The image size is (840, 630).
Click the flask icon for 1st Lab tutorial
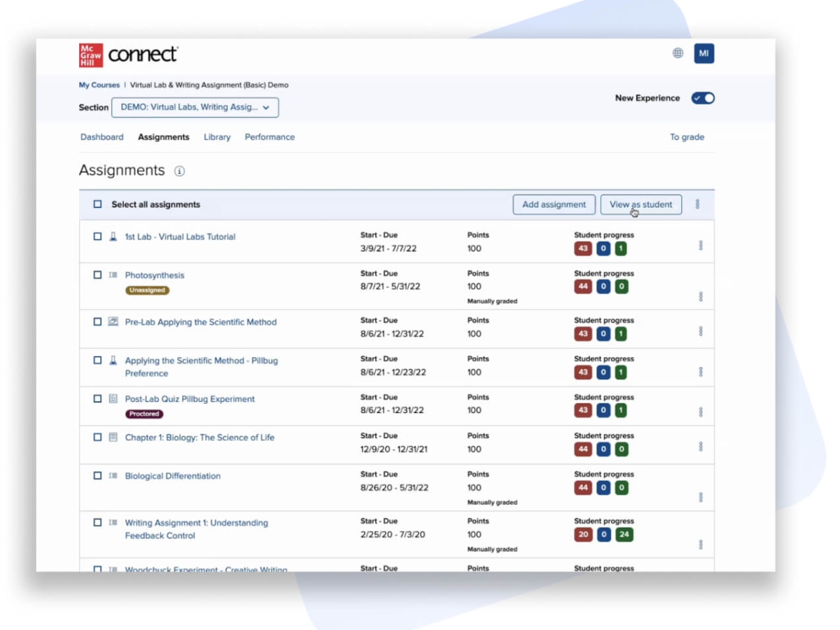click(x=113, y=237)
